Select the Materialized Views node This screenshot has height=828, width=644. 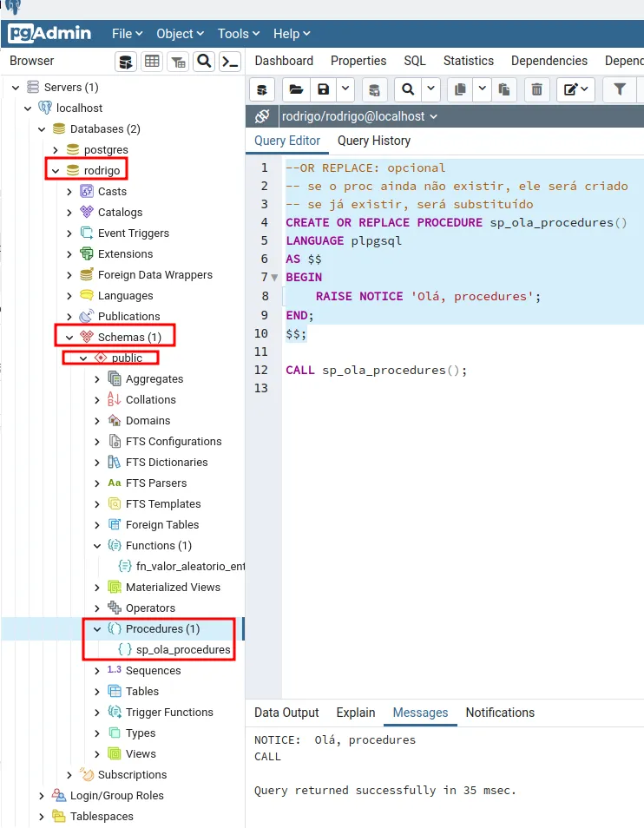coord(173,588)
